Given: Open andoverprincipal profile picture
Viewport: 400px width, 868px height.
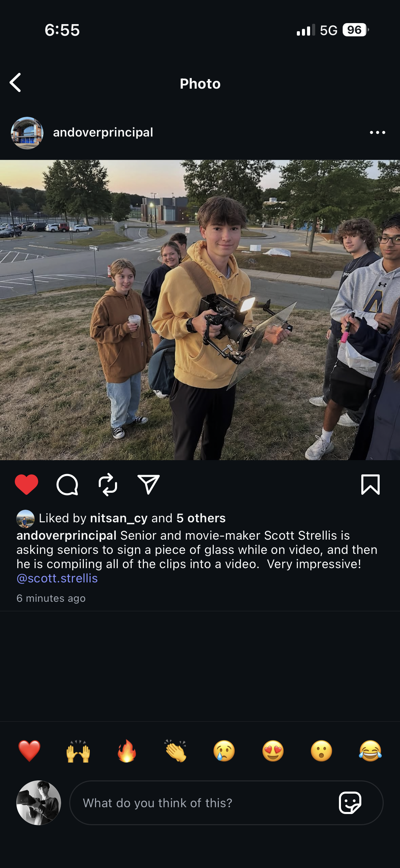Looking at the screenshot, I should click(x=27, y=133).
